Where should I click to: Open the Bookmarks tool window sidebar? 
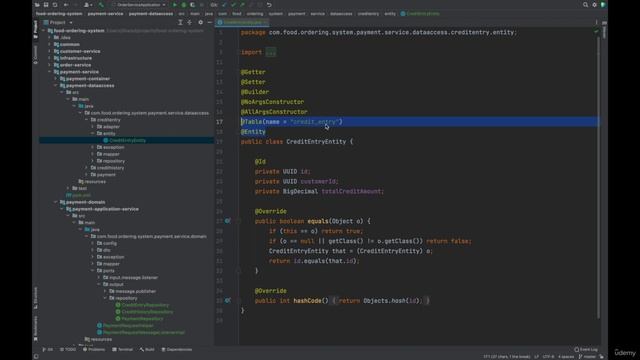pyautogui.click(x=36, y=328)
